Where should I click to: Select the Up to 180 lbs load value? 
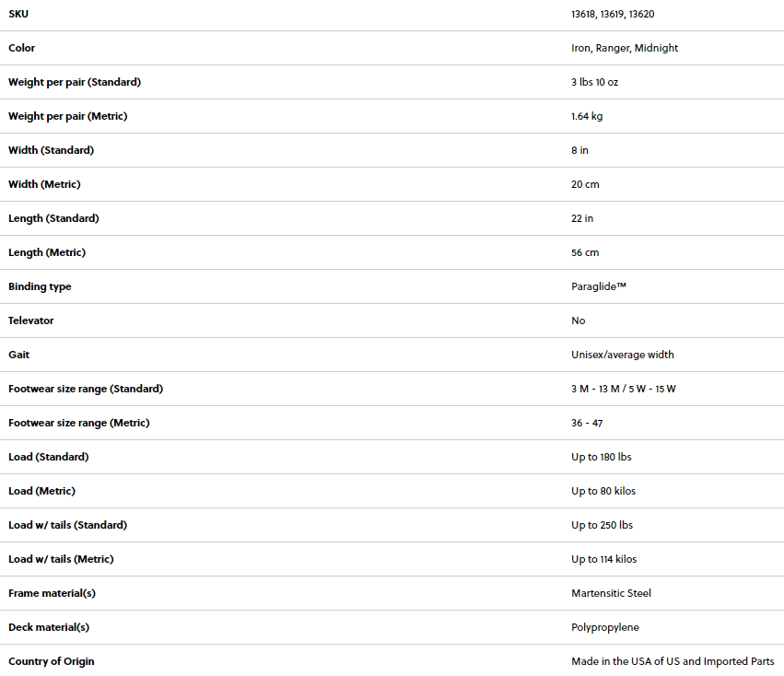601,457
